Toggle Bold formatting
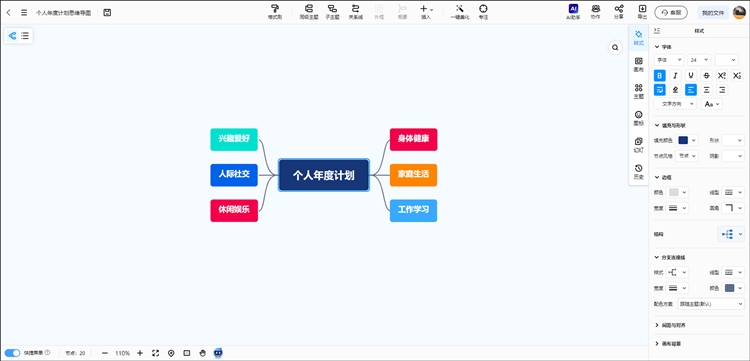The height and width of the screenshot is (361, 750). (660, 75)
